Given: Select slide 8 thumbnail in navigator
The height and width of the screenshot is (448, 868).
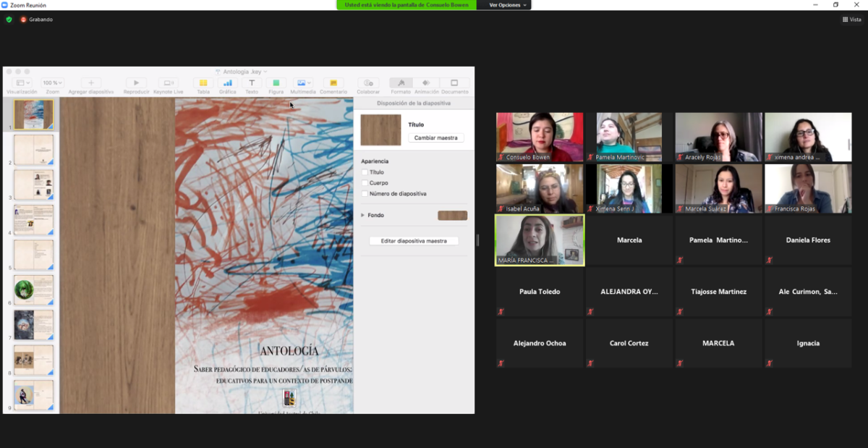Looking at the screenshot, I should point(34,360).
